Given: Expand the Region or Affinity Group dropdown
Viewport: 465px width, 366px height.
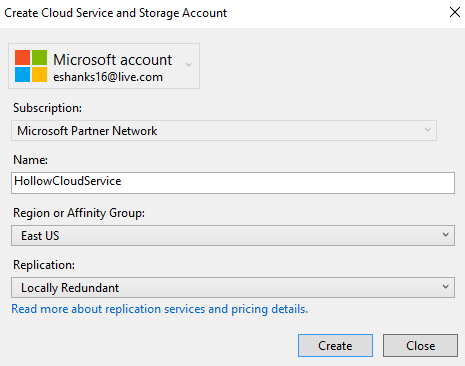Looking at the screenshot, I should [233, 236].
